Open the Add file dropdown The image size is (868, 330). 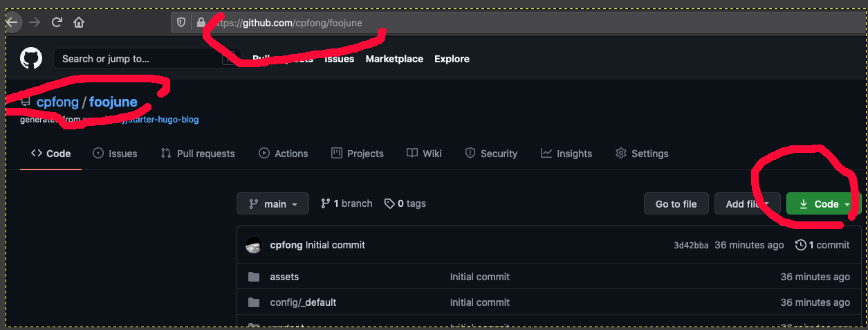[x=747, y=204]
